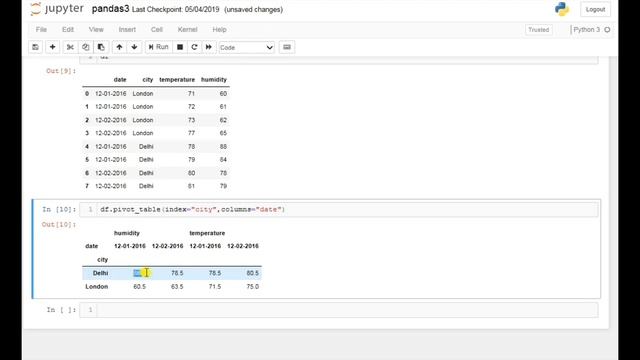The width and height of the screenshot is (640, 360).
Task: Cut selected cells with the scissors icon
Action: (70, 47)
